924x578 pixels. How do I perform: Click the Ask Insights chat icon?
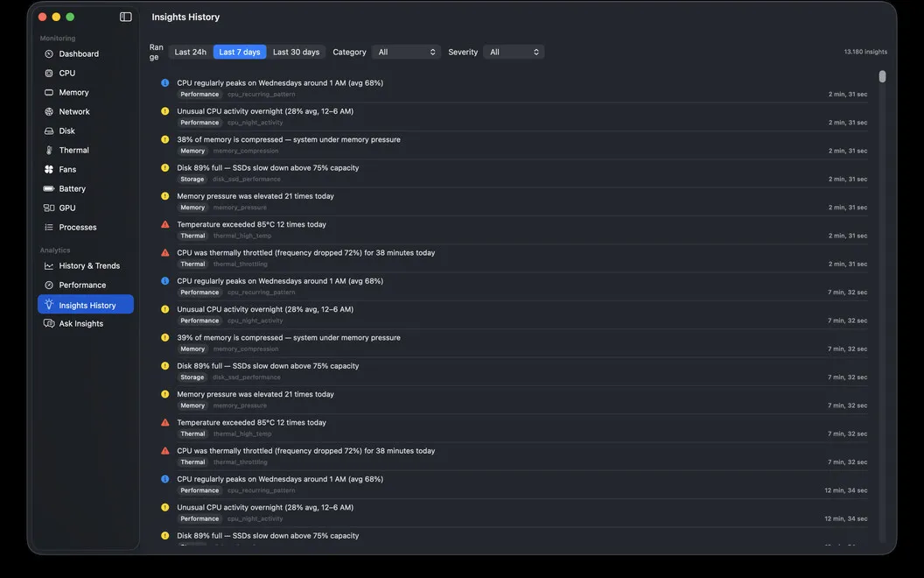[x=49, y=323]
